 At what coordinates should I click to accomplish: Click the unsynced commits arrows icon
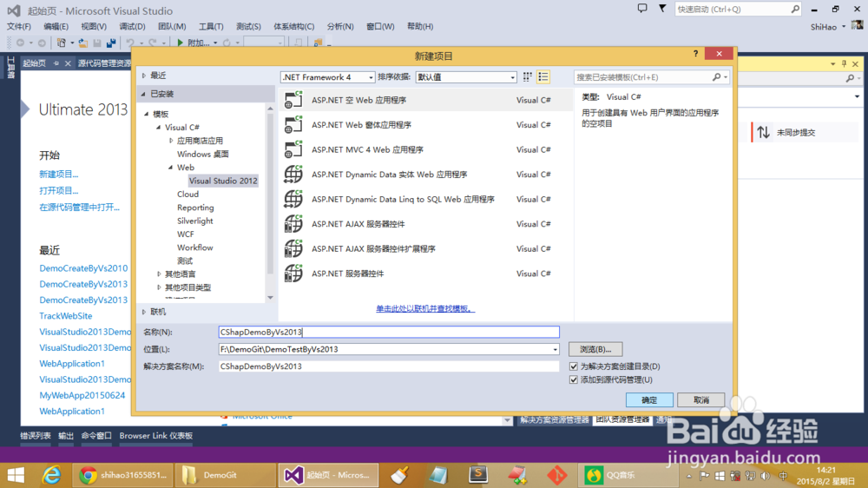click(x=763, y=132)
